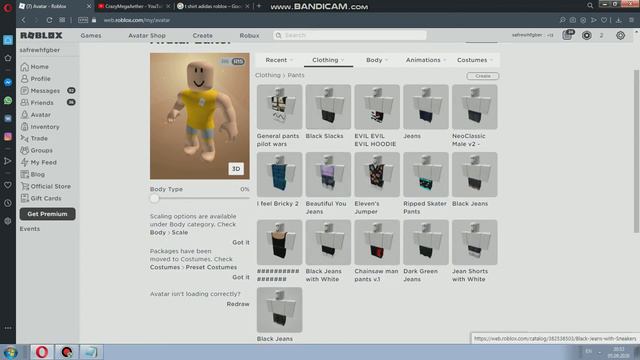Open Avatar in the sidebar
This screenshot has height=360, width=640.
pos(36,115)
